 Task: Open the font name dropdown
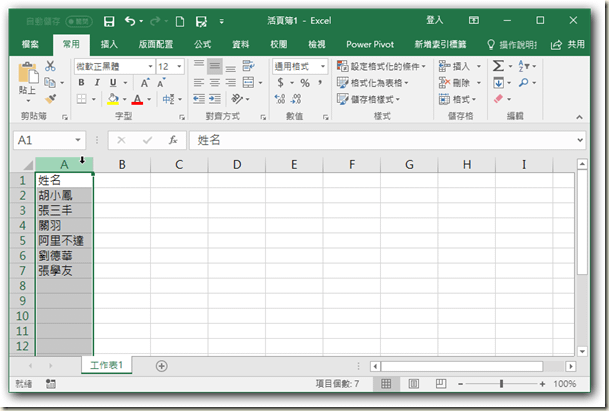[x=150, y=66]
